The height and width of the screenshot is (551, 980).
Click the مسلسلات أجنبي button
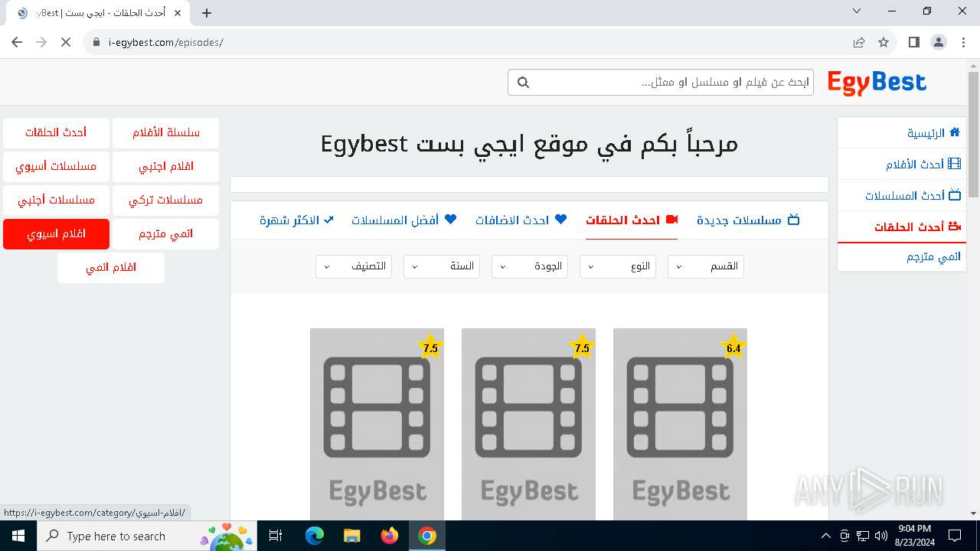[x=56, y=201]
